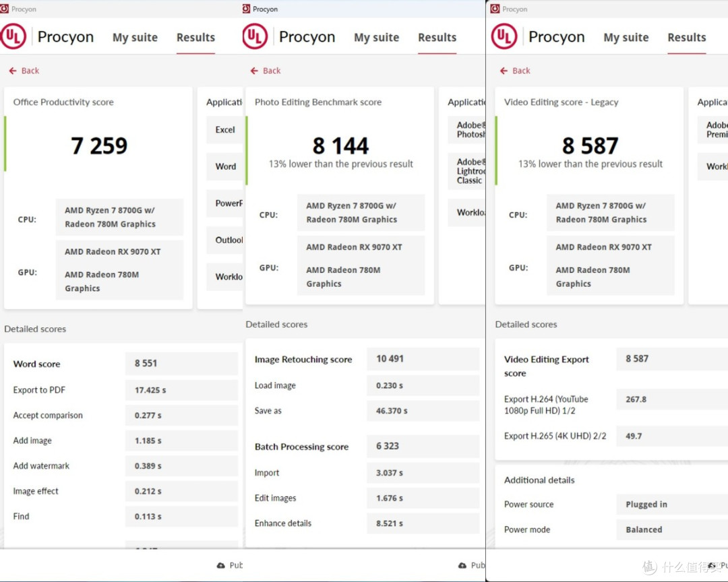The width and height of the screenshot is (728, 582).
Task: Click Add watermark value 0.389 s
Action: click(181, 465)
